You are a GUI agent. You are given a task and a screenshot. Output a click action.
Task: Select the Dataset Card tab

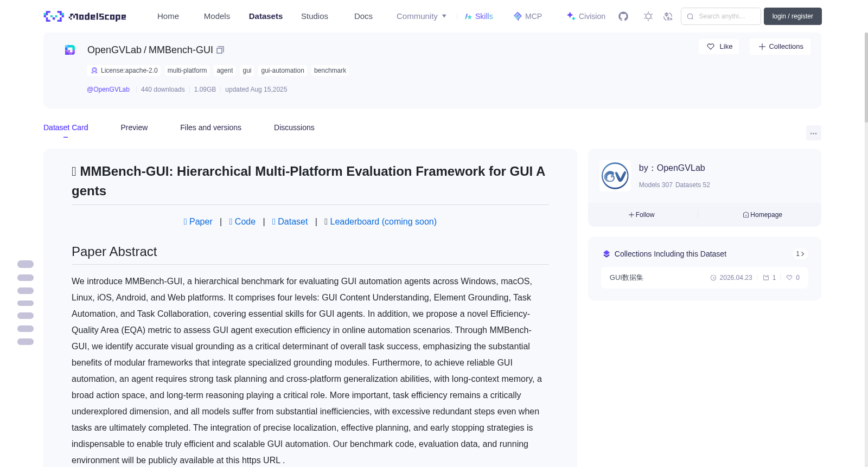click(66, 127)
